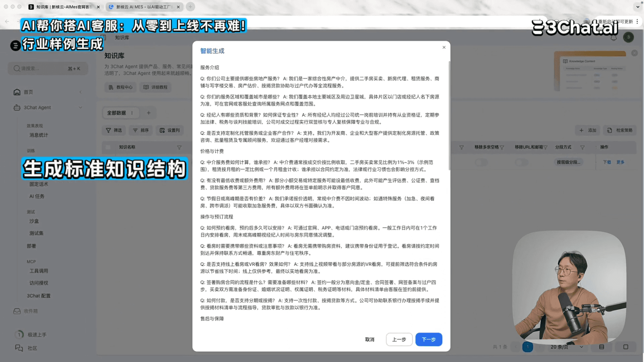
Task: Tick the select-all checkbox in table header
Action: tap(108, 147)
